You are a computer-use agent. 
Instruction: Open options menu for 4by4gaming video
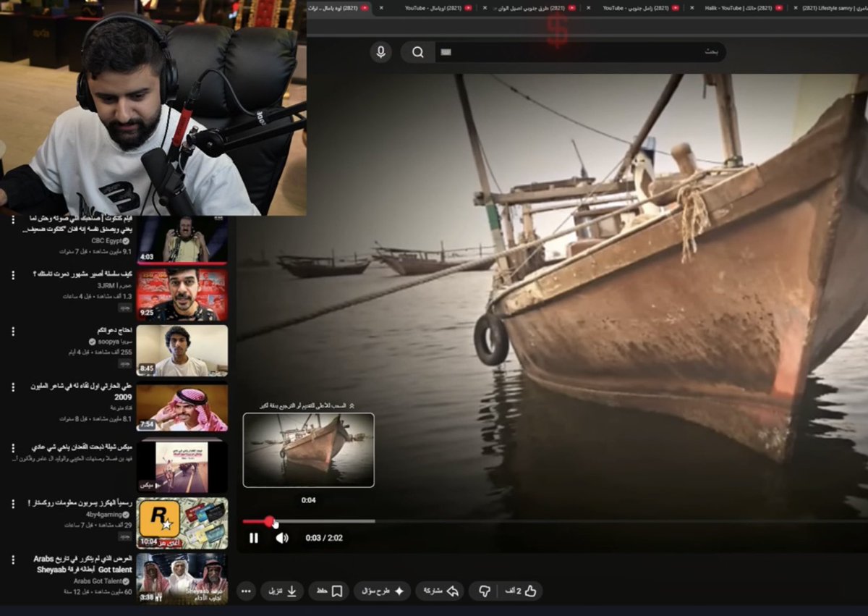coord(12,503)
